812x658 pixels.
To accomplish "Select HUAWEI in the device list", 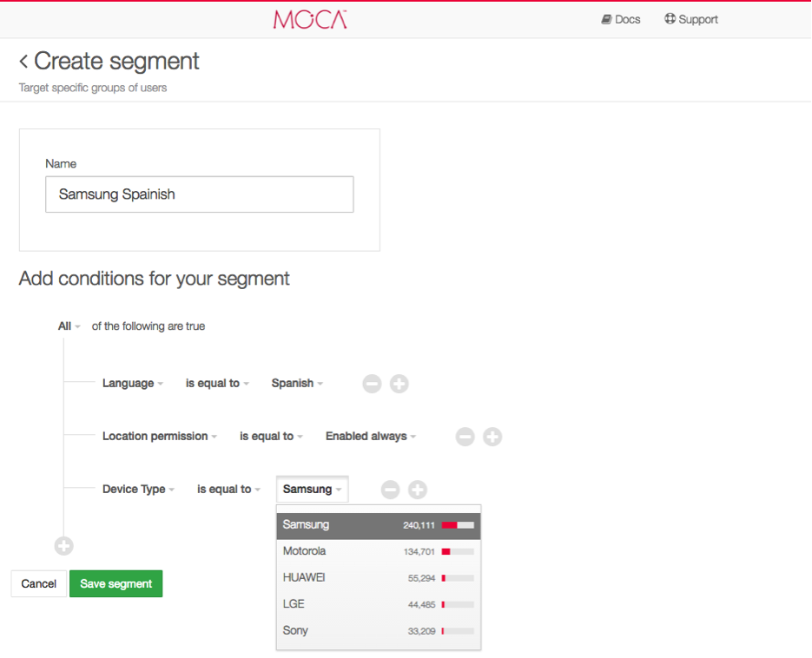I will pos(379,578).
